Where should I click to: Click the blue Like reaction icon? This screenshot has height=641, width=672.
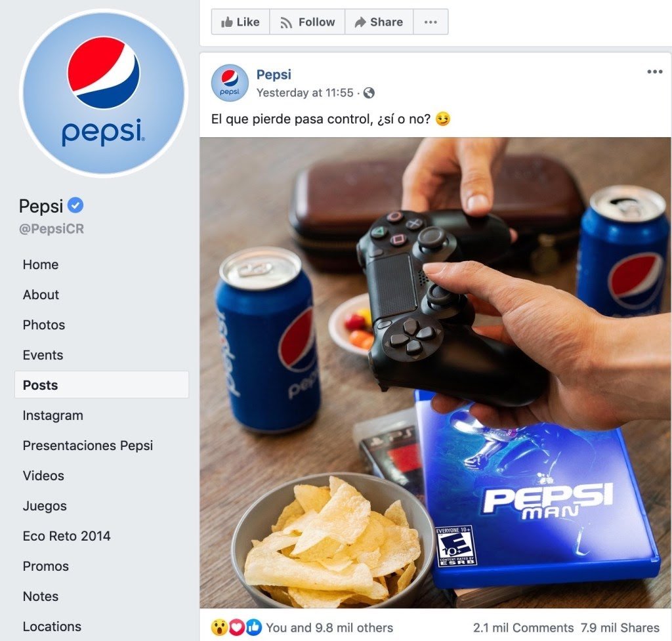pos(254,628)
